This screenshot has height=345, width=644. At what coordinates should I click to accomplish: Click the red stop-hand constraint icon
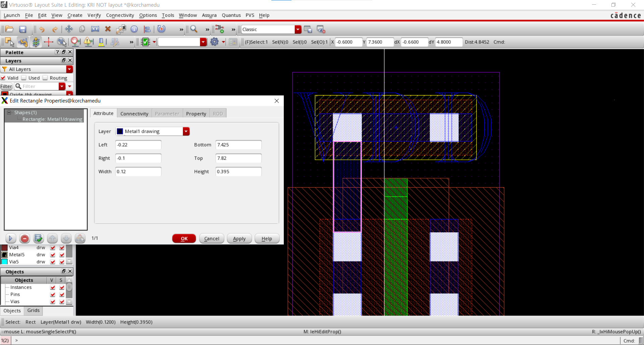[x=75, y=42]
